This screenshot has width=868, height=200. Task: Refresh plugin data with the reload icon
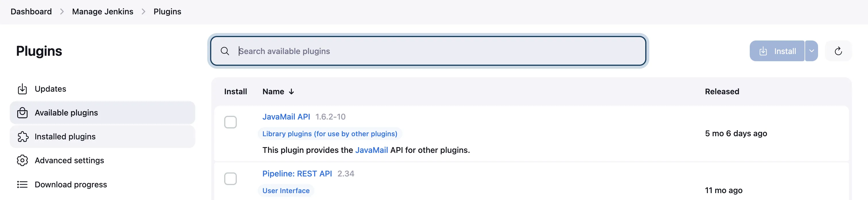[x=839, y=51]
